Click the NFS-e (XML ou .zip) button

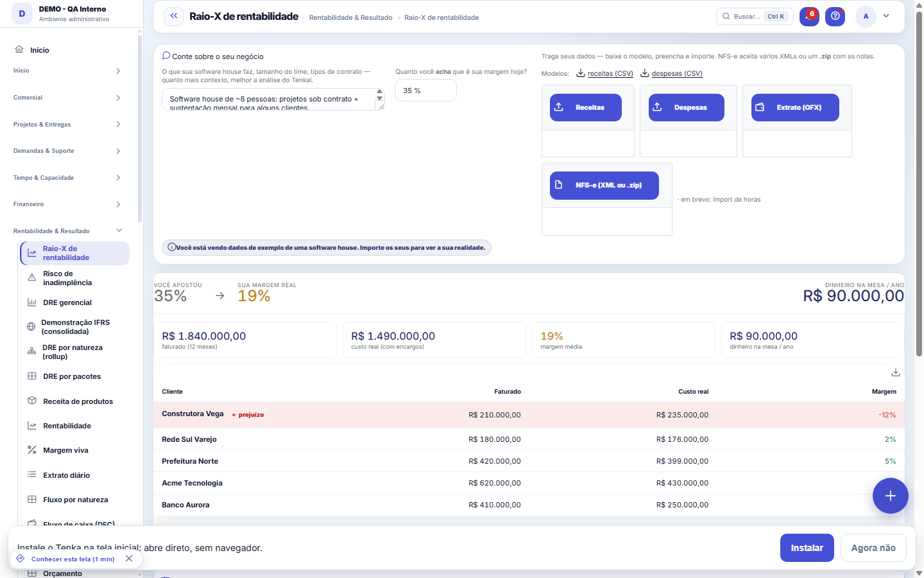pos(604,185)
